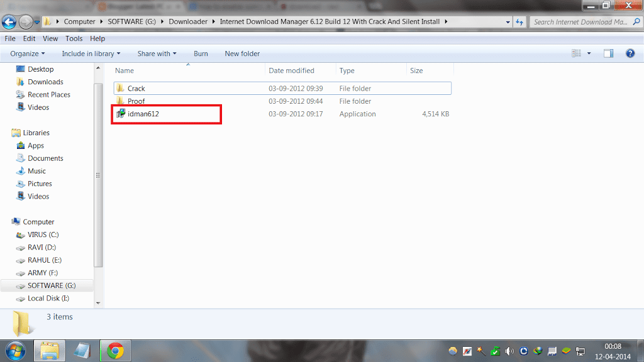Open Downloads in the navigation pane
This screenshot has height=362, width=644.
point(45,82)
